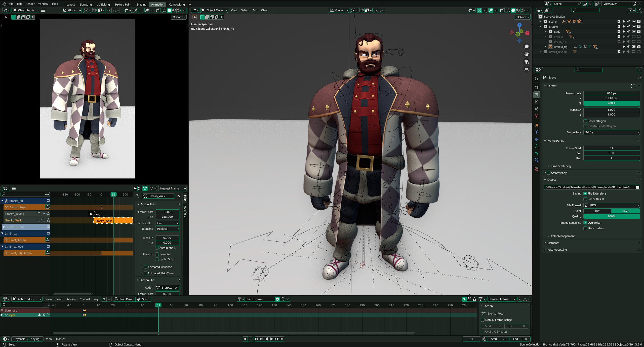644x347 pixels.
Task: Toggle File Extensions checkbox
Action: coord(585,194)
